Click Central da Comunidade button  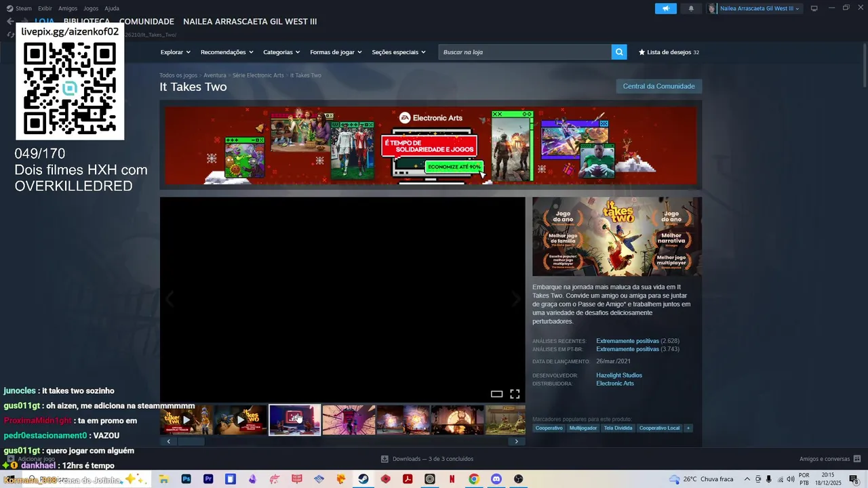tap(658, 86)
